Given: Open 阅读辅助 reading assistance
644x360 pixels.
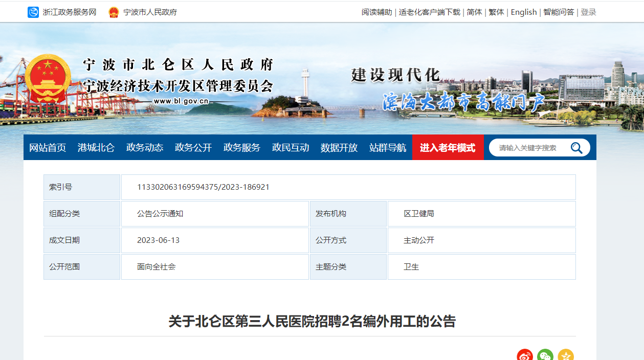Looking at the screenshot, I should [376, 12].
